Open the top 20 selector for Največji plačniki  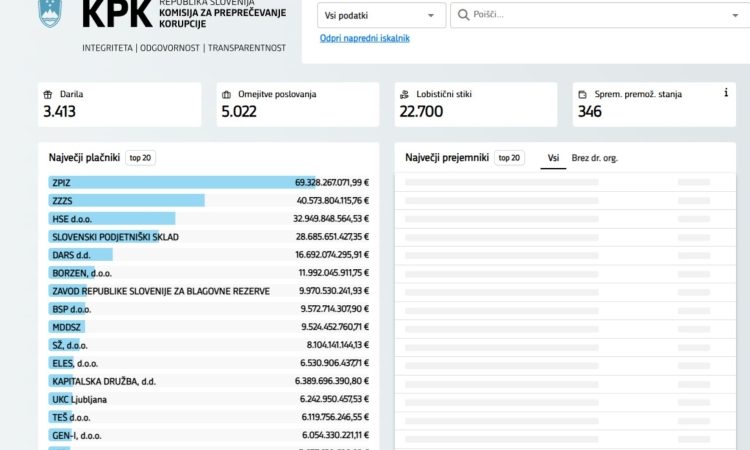[x=140, y=158]
